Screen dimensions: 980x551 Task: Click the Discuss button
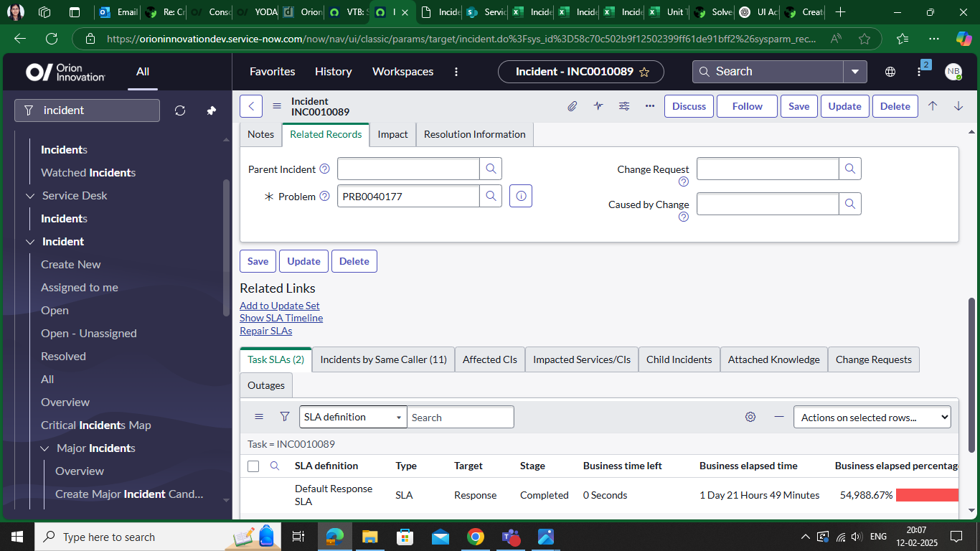[689, 106]
